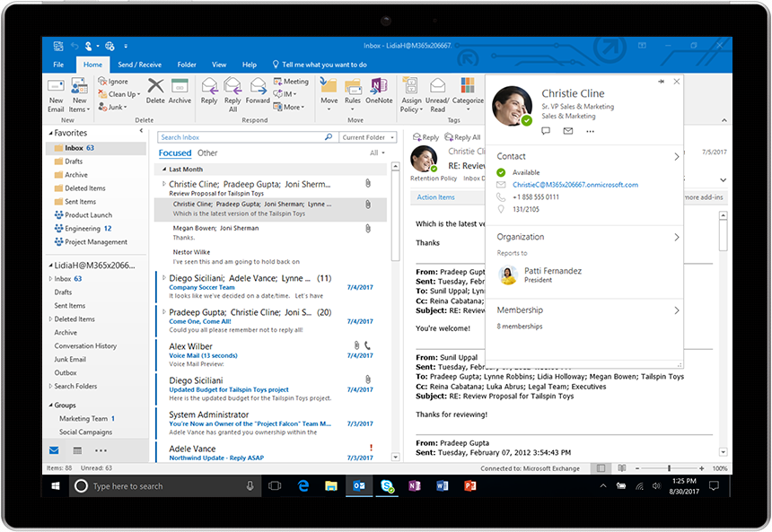The width and height of the screenshot is (772, 532).
Task: Open the Clean Up dropdown
Action: pyautogui.click(x=119, y=94)
